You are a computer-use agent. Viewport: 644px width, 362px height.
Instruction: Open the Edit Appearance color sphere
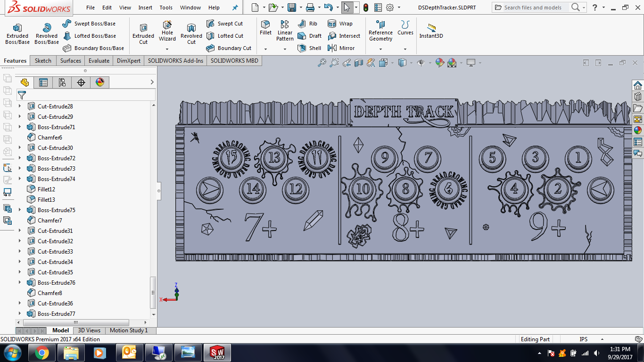point(439,63)
